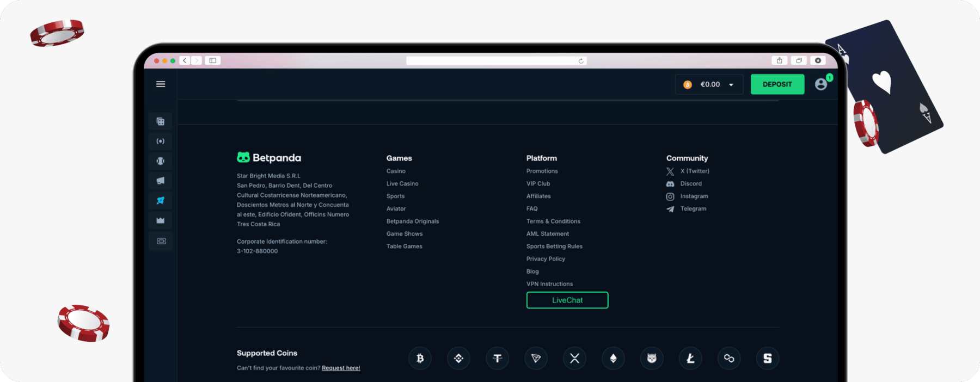
Task: Open the promotions megaphone sidebar icon
Action: pyautogui.click(x=161, y=181)
